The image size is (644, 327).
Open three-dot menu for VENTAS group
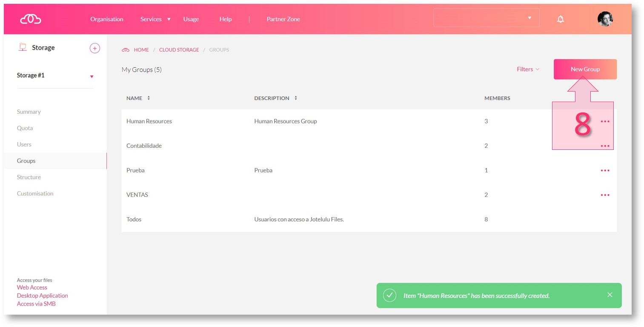[605, 195]
